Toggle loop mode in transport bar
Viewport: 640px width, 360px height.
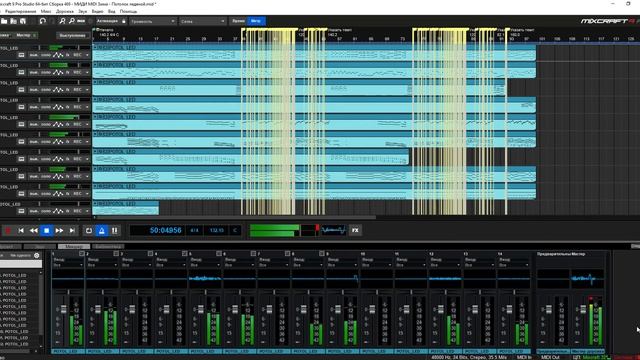[x=89, y=231]
